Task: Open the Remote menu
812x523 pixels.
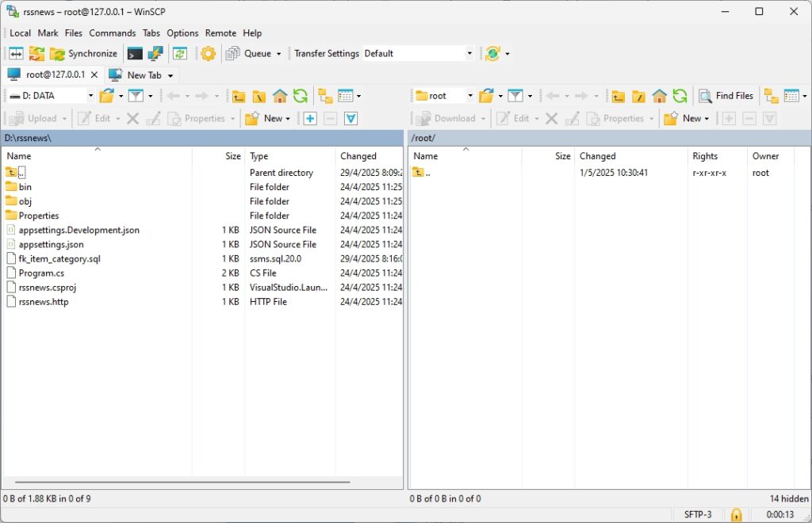Action: coord(220,33)
